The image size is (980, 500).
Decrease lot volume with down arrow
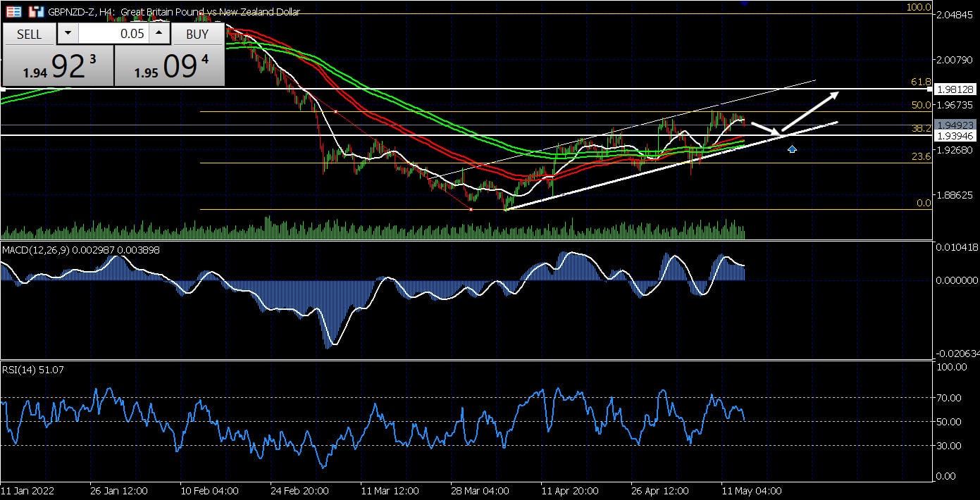click(68, 34)
